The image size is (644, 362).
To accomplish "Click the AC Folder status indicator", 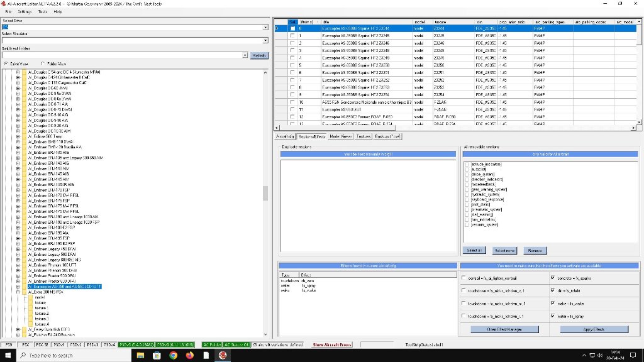I will tap(212, 345).
